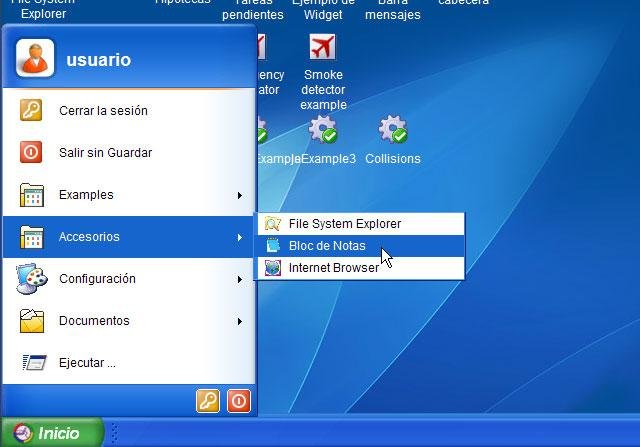Viewport: 640px width, 447px height.
Task: Open the Configuración menu entry
Action: point(129,279)
